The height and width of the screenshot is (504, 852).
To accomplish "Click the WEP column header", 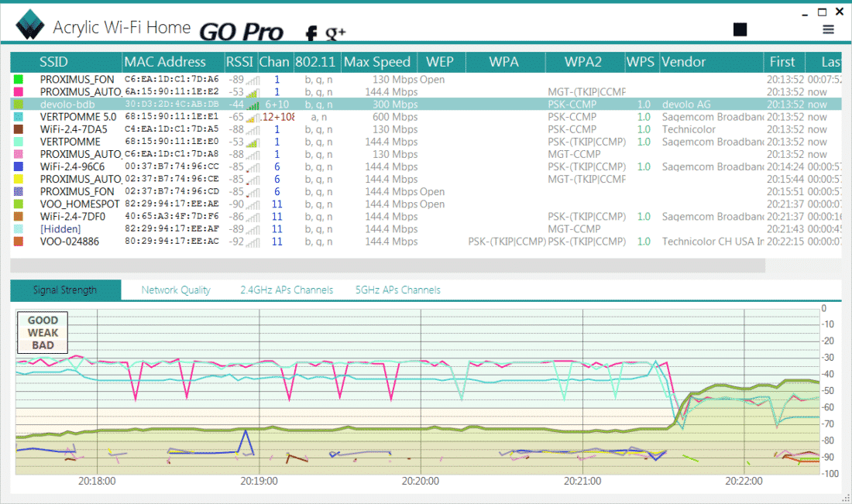I will tap(441, 62).
